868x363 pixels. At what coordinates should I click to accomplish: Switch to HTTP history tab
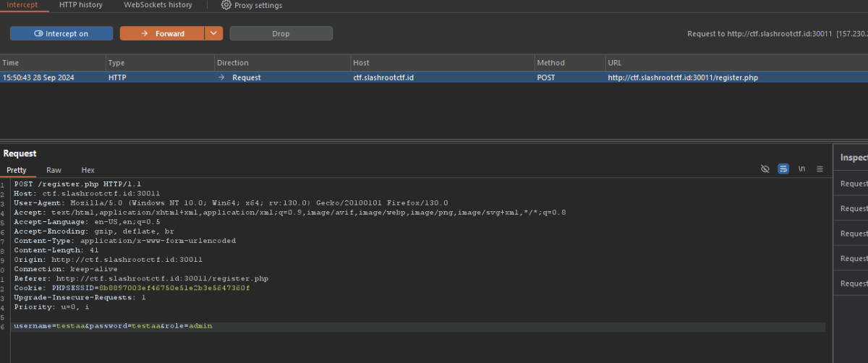[80, 5]
